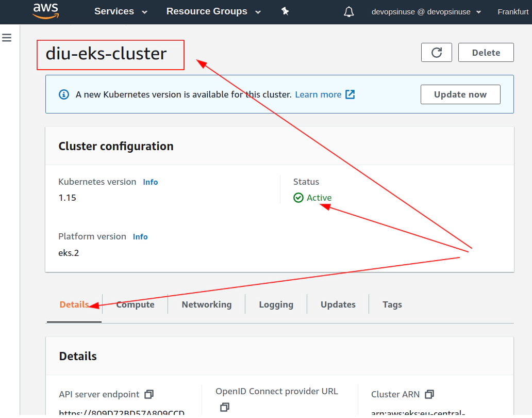This screenshot has width=532, height=418.
Task: Click the external link icon beside Learn more
Action: pos(350,94)
